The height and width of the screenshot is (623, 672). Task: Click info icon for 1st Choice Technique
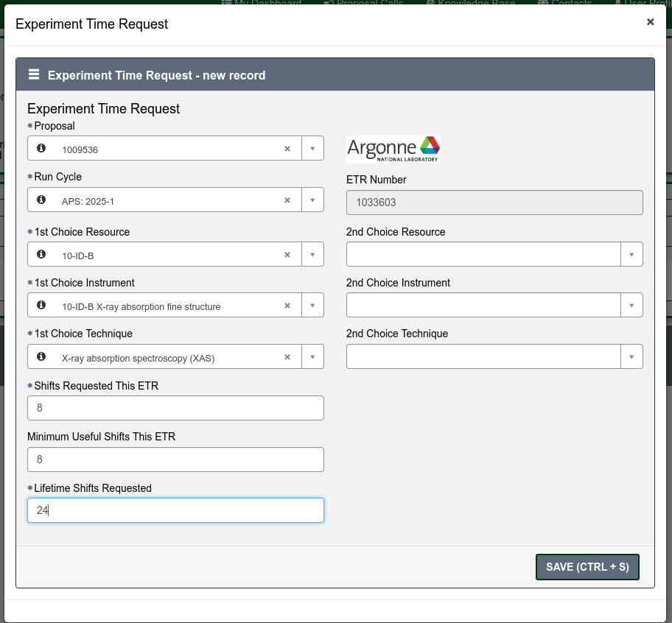(x=41, y=356)
